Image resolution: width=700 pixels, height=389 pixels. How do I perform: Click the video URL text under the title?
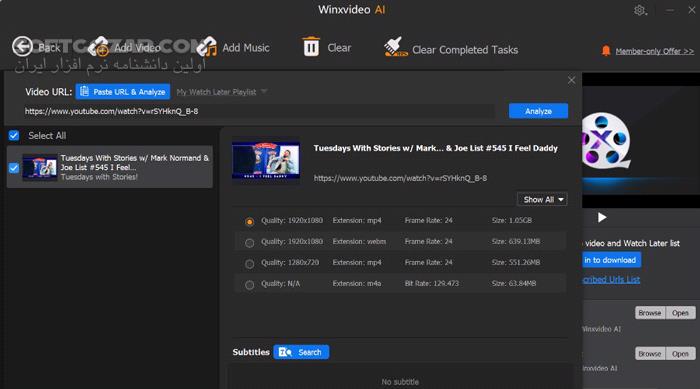click(x=400, y=178)
